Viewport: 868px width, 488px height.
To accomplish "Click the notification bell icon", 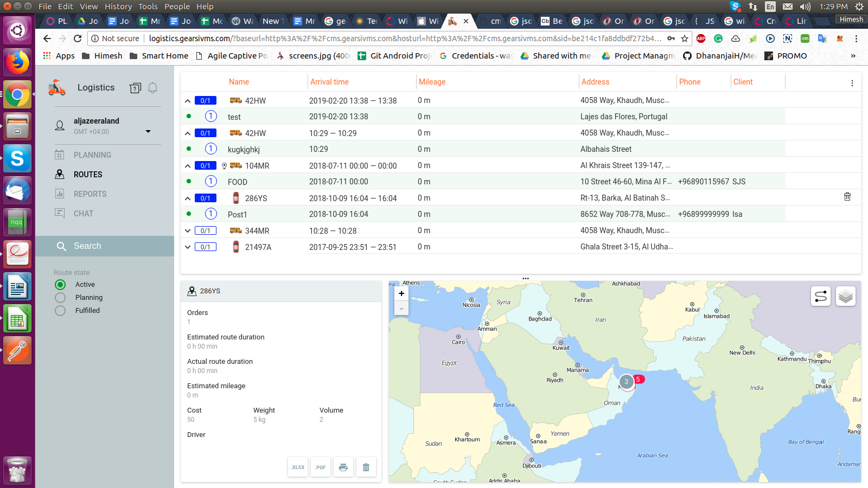I will click(x=153, y=88).
